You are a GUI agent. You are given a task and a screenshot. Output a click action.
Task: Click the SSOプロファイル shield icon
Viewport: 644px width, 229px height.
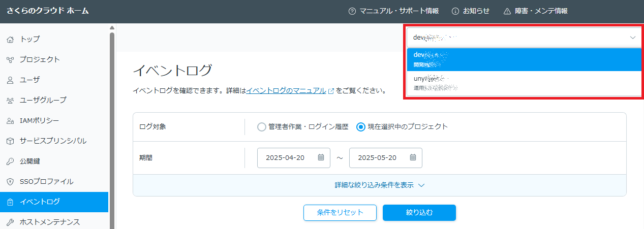(10, 182)
